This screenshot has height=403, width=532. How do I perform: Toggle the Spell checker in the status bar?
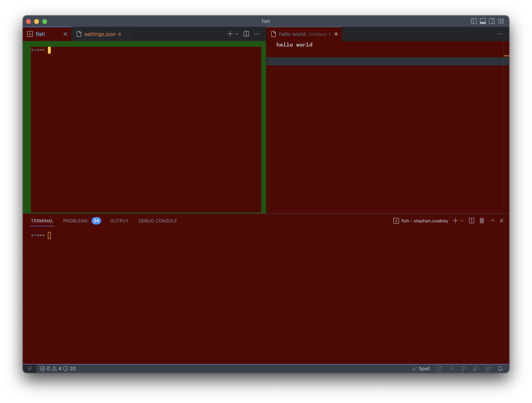click(x=421, y=368)
